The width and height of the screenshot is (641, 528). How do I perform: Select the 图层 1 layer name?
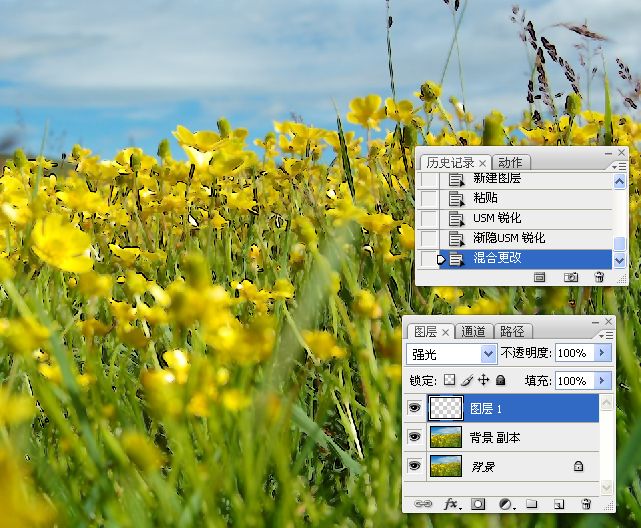(x=485, y=409)
